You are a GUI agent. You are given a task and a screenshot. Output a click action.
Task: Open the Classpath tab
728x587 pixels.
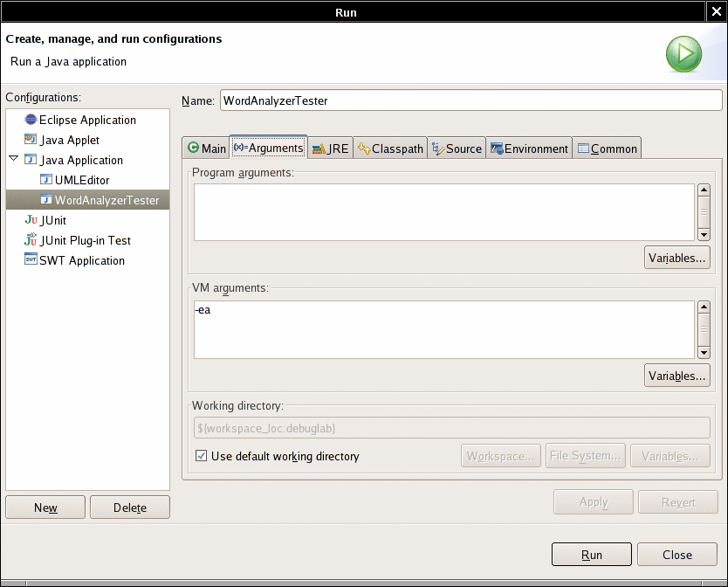[390, 148]
